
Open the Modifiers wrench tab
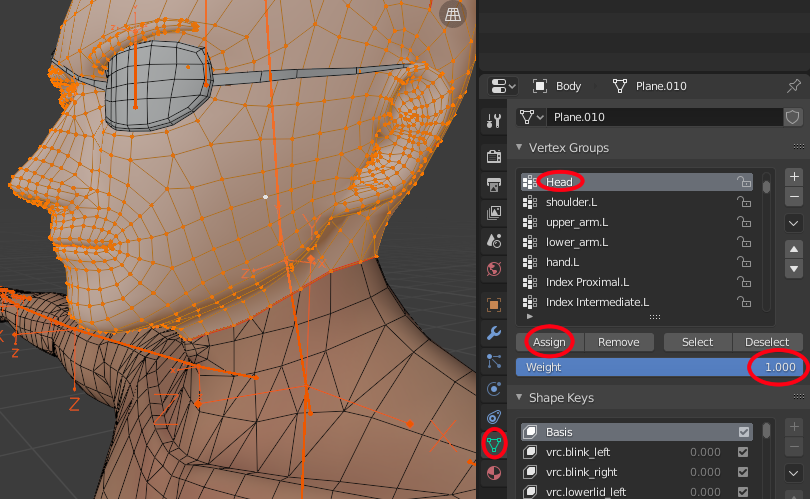[x=494, y=333]
